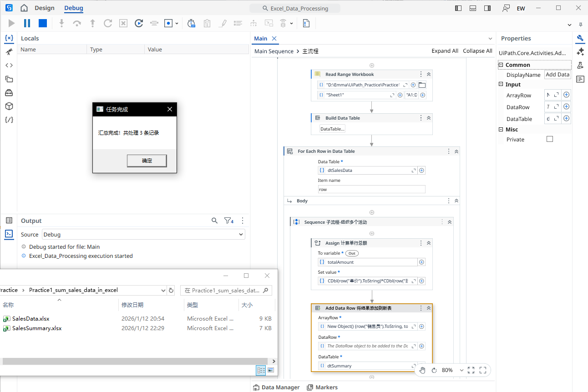Go to Home icon
Image resolution: width=588 pixels, height=392 pixels.
pos(24,8)
